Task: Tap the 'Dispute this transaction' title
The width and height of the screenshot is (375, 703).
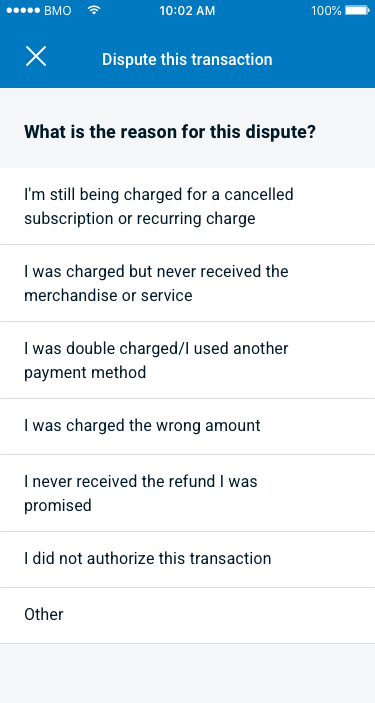Action: pos(187,59)
